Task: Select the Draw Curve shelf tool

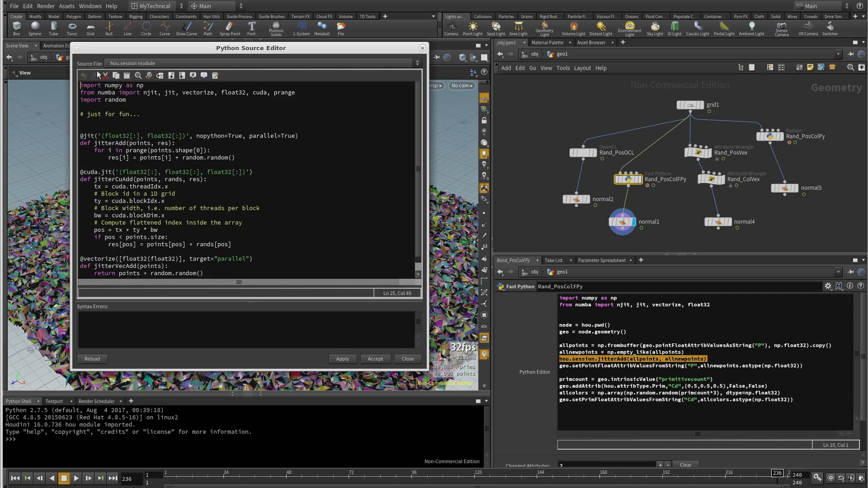Action: [186, 28]
